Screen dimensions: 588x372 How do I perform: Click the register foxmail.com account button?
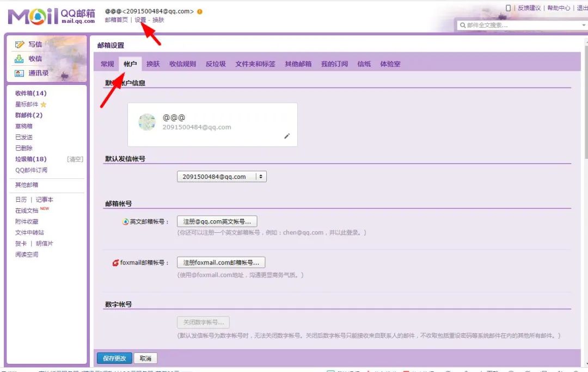tap(221, 263)
